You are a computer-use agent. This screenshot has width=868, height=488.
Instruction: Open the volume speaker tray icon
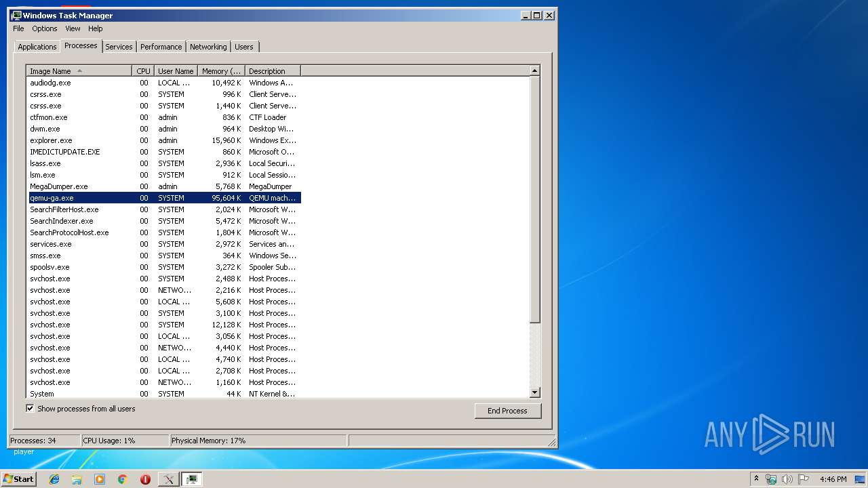787,479
